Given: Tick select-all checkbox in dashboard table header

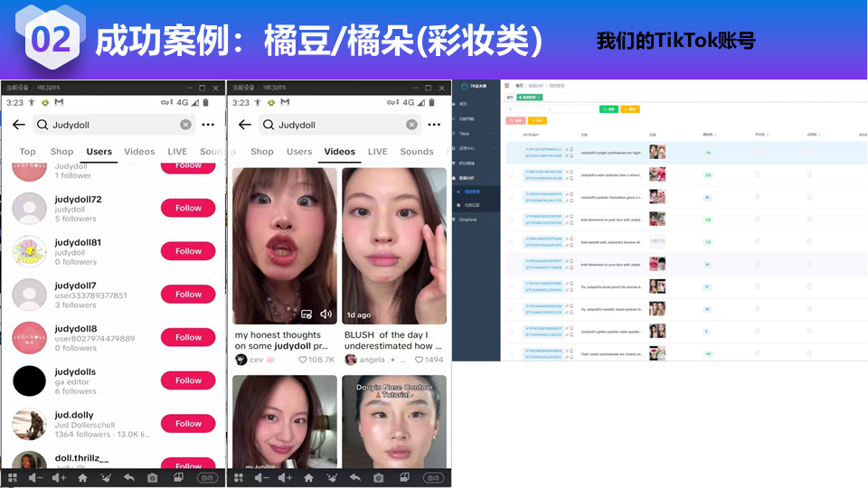Looking at the screenshot, I should coord(510,135).
